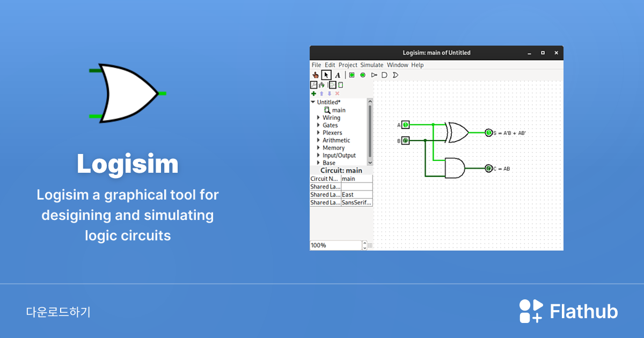Toggle input pin B in the circuit
Screen dimensions: 644x338
[407, 140]
